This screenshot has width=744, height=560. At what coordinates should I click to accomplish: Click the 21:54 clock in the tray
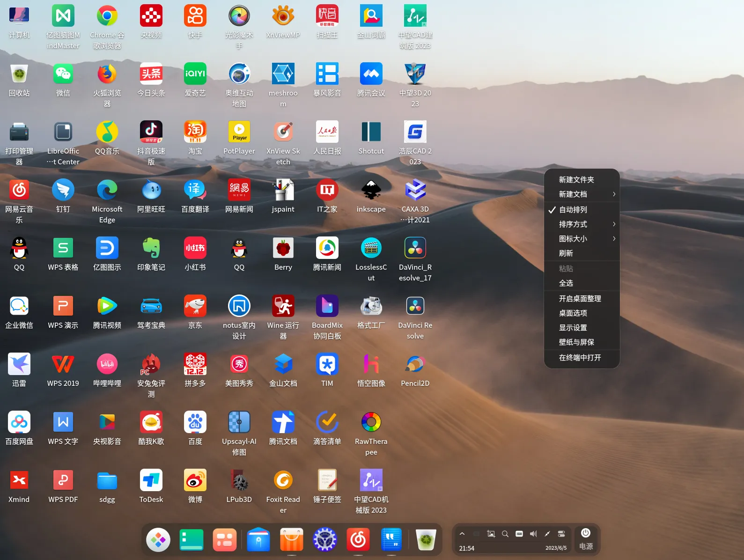pyautogui.click(x=467, y=548)
